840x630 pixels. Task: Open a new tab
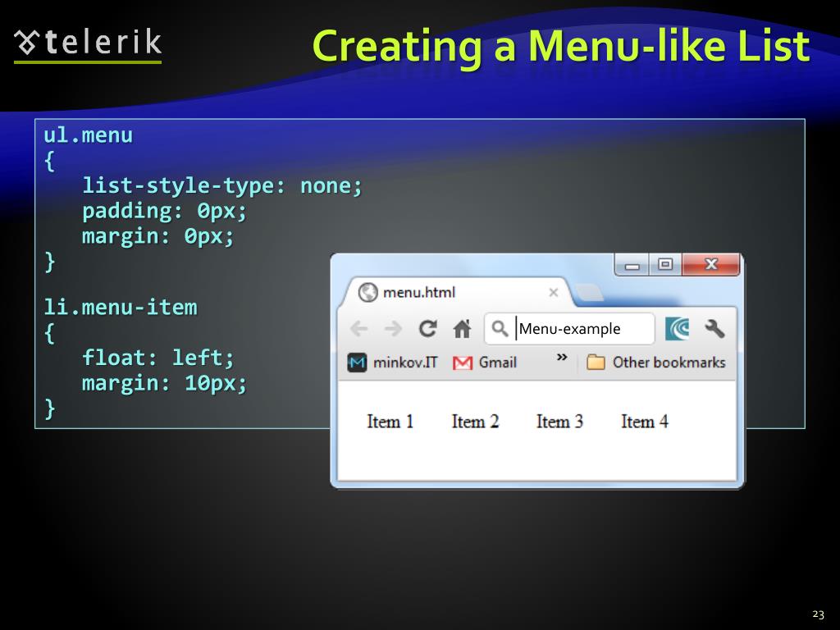[x=589, y=293]
